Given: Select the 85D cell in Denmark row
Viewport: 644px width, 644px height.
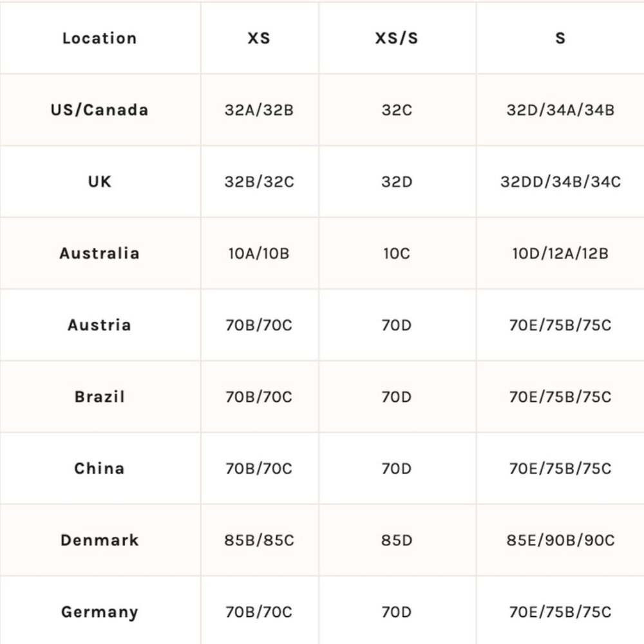Looking at the screenshot, I should [x=396, y=540].
